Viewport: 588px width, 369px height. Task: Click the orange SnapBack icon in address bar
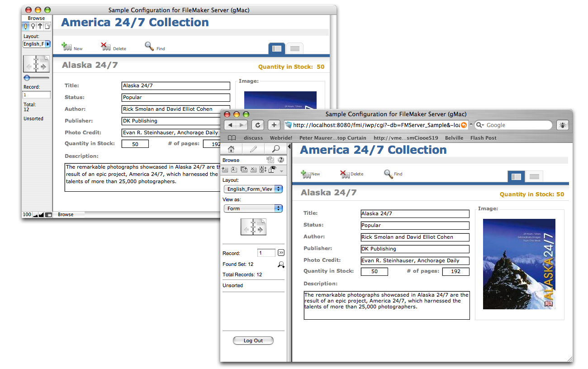tap(464, 125)
